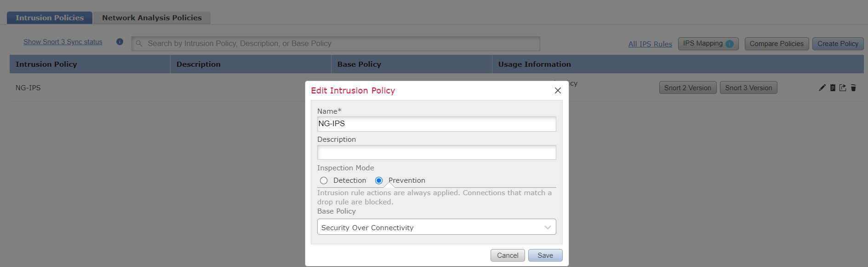Click the pencil edit icon for NG-IPS

tap(822, 88)
